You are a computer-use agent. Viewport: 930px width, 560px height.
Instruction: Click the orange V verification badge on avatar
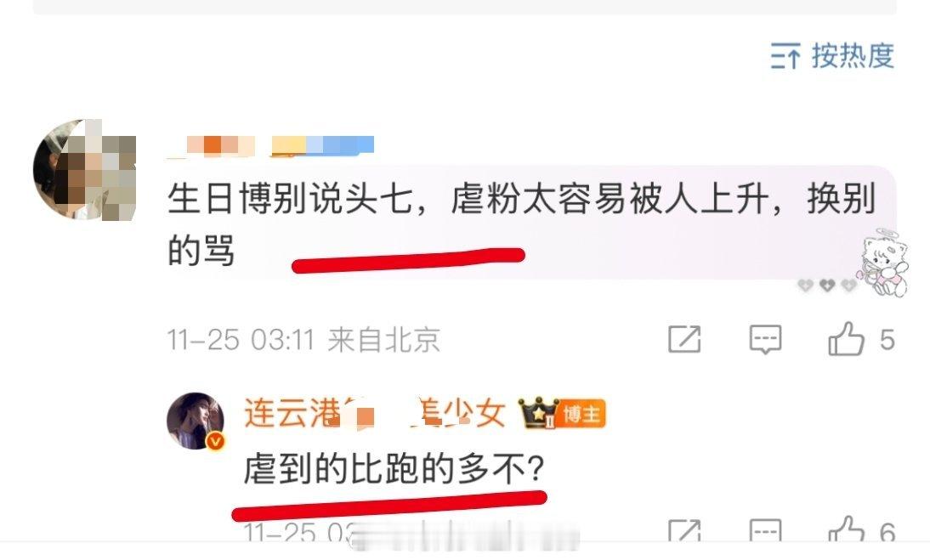[215, 441]
